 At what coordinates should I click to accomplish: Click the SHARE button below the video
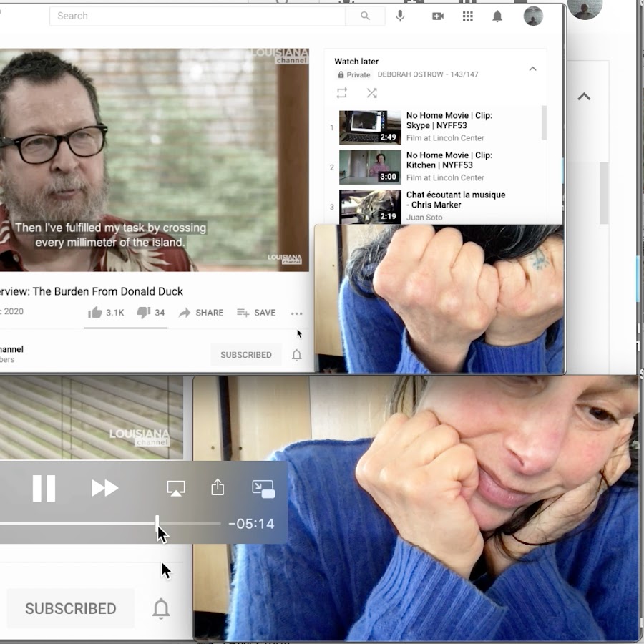click(x=201, y=313)
